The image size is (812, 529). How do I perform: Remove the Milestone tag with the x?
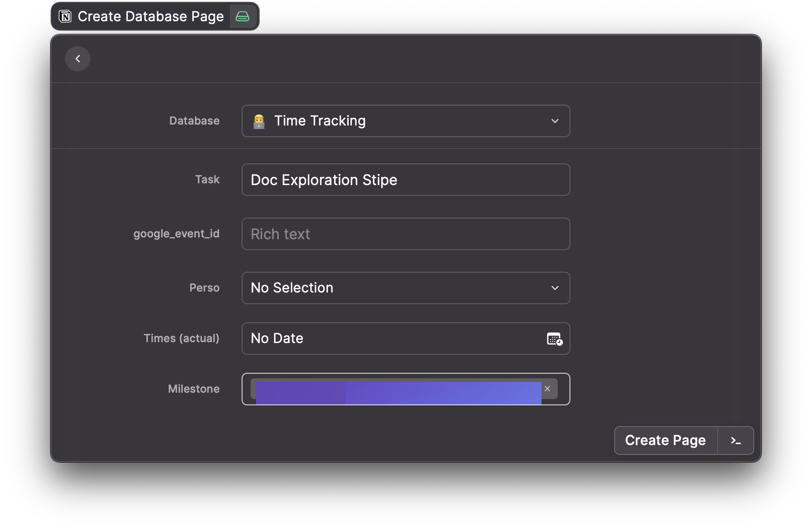coord(547,389)
